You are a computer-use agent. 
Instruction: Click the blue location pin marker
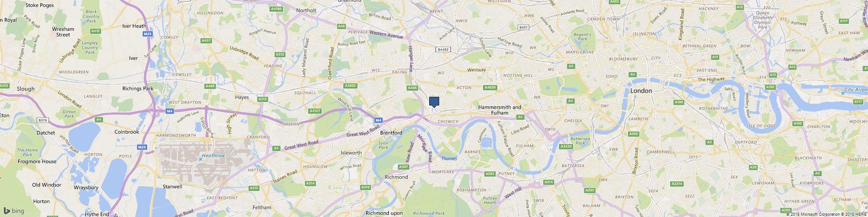[434, 102]
